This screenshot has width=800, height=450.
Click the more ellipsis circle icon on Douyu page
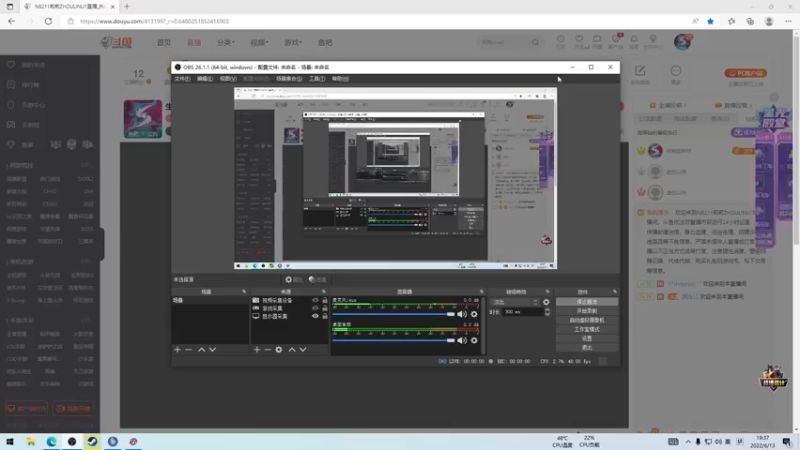click(676, 70)
